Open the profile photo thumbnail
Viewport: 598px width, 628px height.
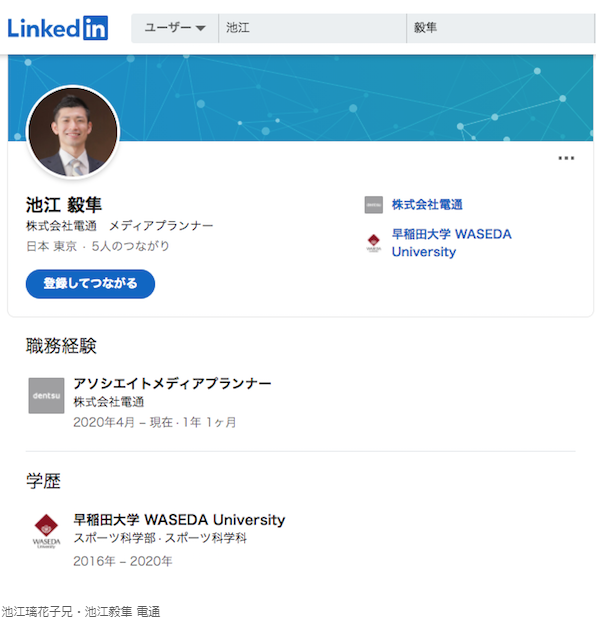click(73, 132)
